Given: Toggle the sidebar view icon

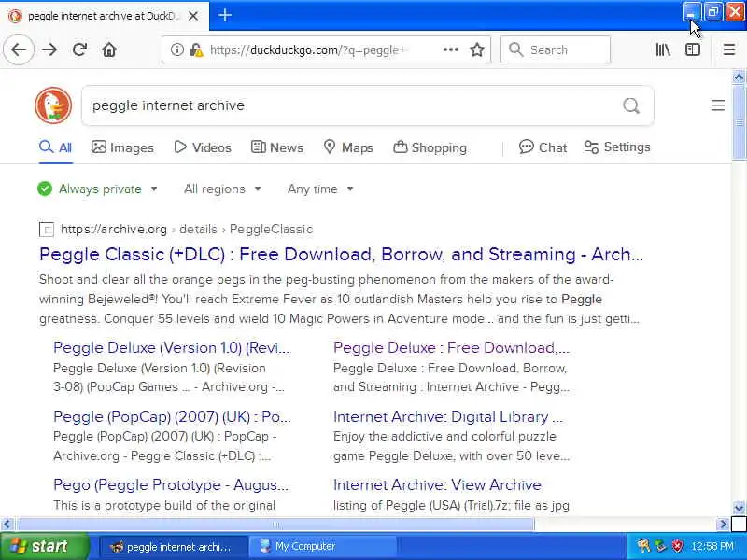Looking at the screenshot, I should click(693, 49).
